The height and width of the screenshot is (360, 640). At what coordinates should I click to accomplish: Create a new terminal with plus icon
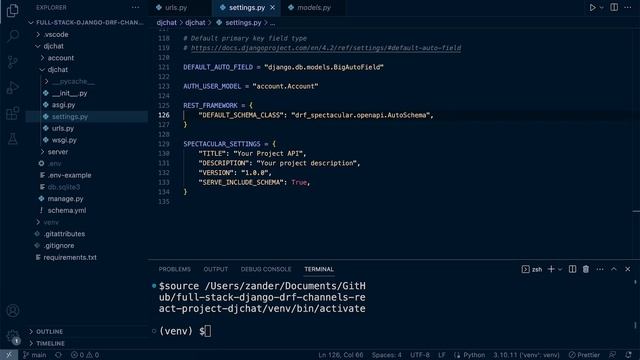pos(551,269)
